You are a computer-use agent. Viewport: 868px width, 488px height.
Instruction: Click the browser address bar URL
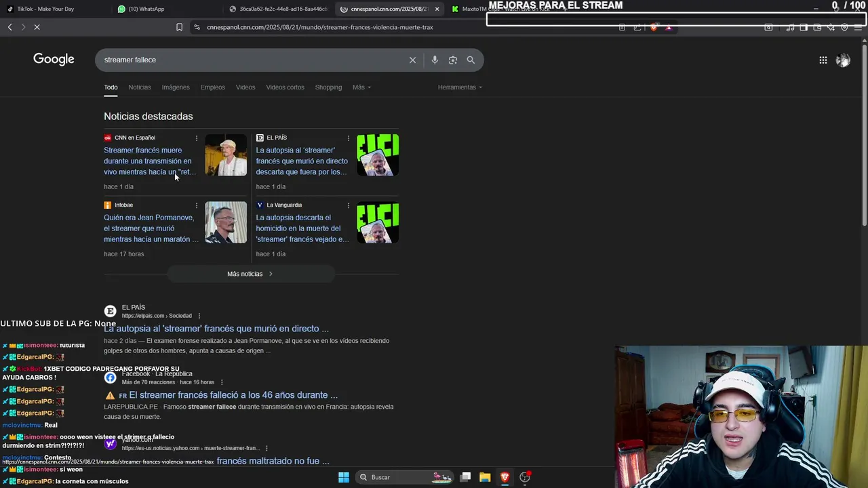click(319, 27)
